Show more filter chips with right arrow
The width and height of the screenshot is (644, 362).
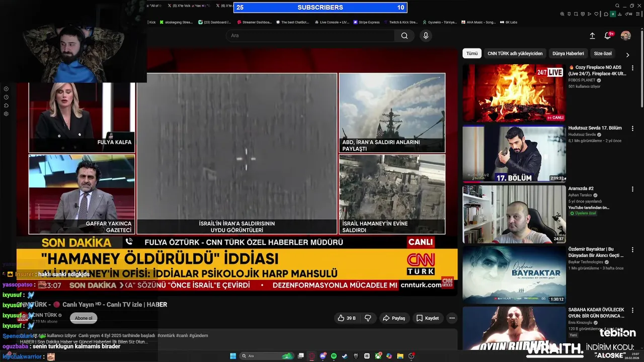[627, 54]
